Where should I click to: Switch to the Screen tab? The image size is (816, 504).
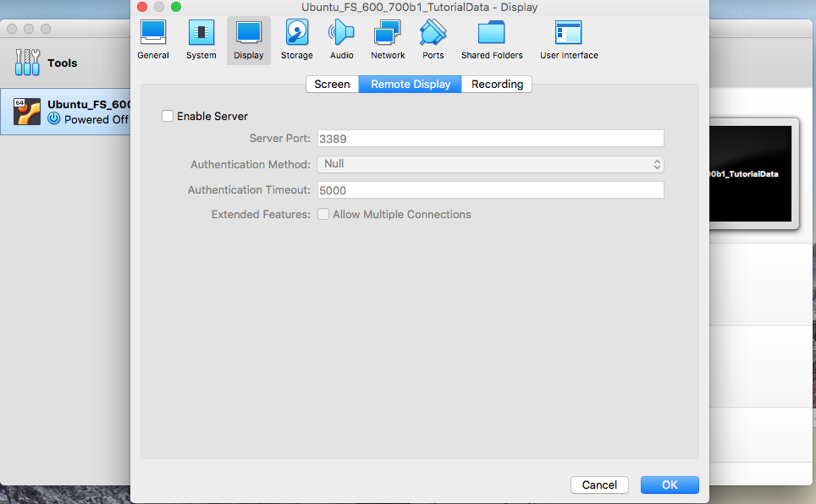point(332,84)
